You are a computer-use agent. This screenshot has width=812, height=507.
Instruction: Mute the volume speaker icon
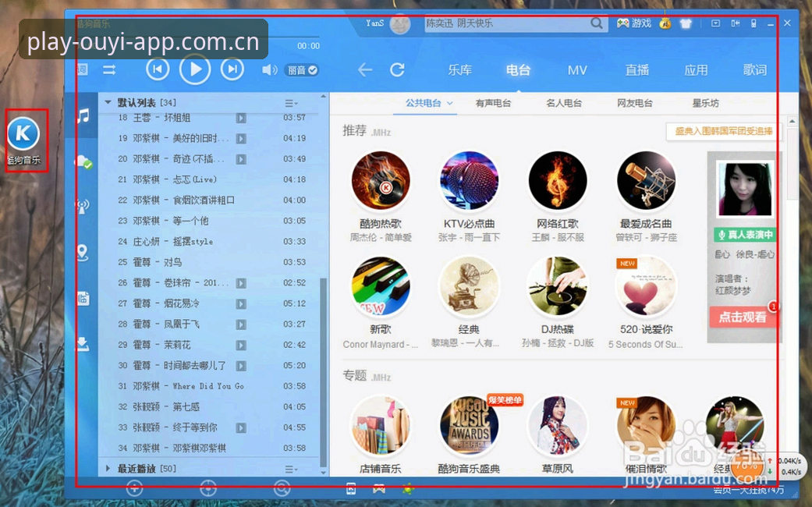269,70
